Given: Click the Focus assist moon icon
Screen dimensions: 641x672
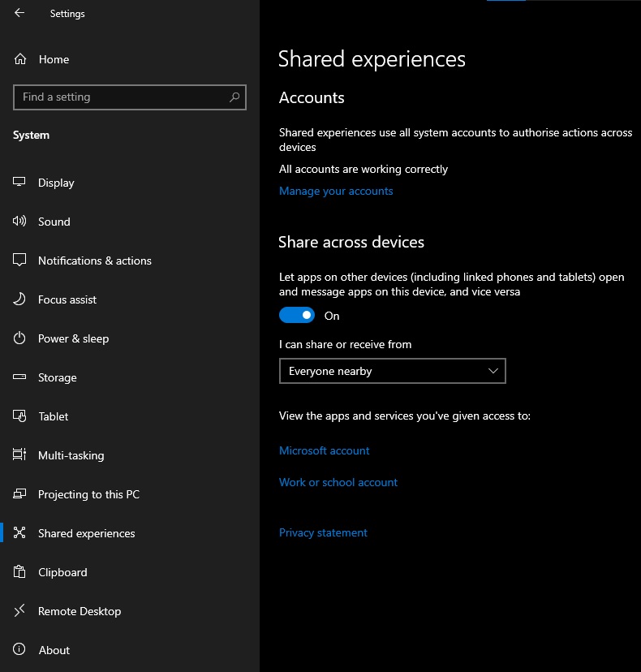Looking at the screenshot, I should pyautogui.click(x=20, y=299).
